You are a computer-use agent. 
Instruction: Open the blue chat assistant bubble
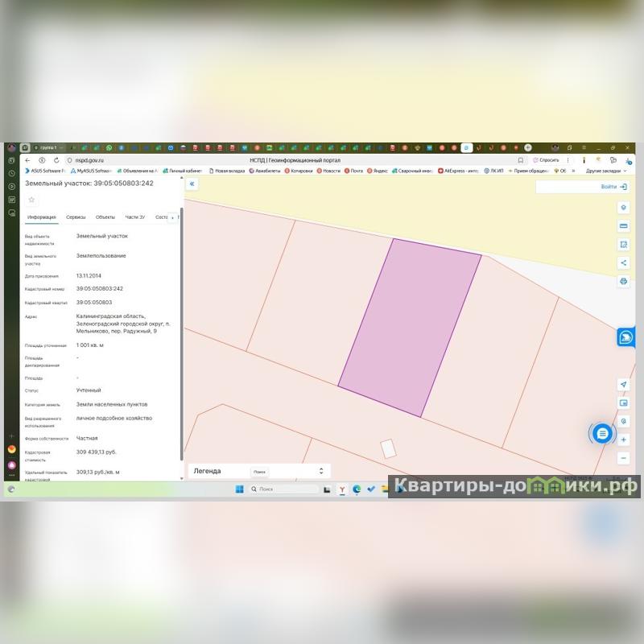[602, 434]
